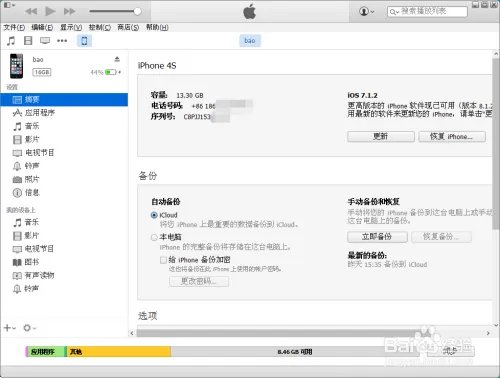
Task: Open the 文件(F) menu
Action: click(x=14, y=27)
